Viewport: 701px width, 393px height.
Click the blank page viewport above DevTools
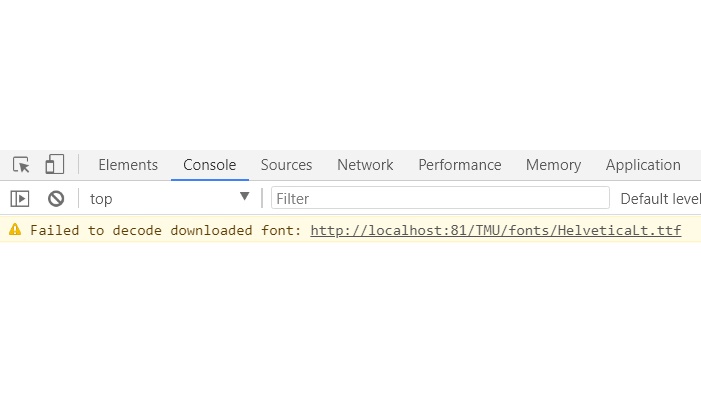350,75
